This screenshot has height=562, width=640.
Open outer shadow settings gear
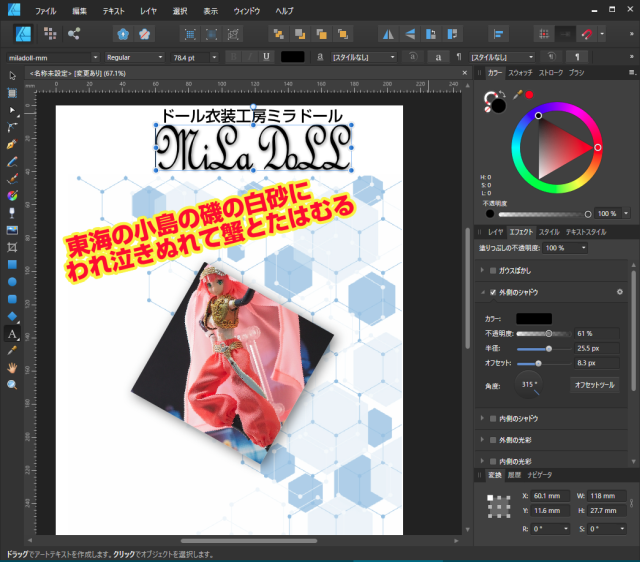620,292
